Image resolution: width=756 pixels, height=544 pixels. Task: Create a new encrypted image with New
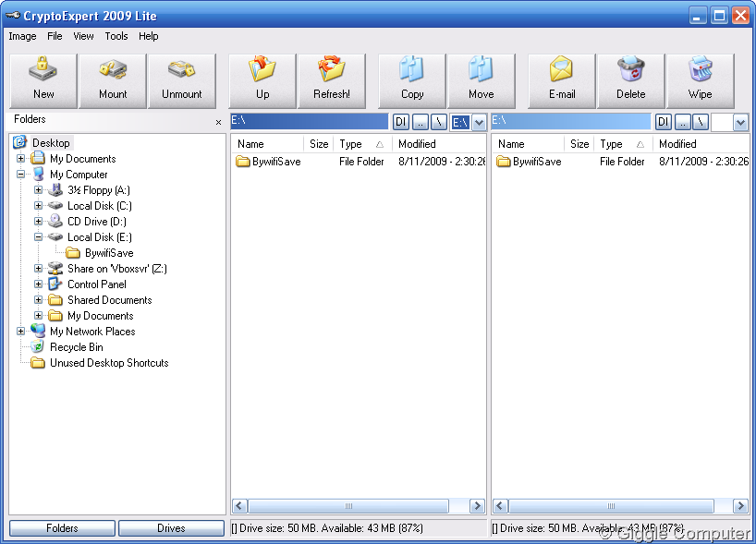click(43, 80)
